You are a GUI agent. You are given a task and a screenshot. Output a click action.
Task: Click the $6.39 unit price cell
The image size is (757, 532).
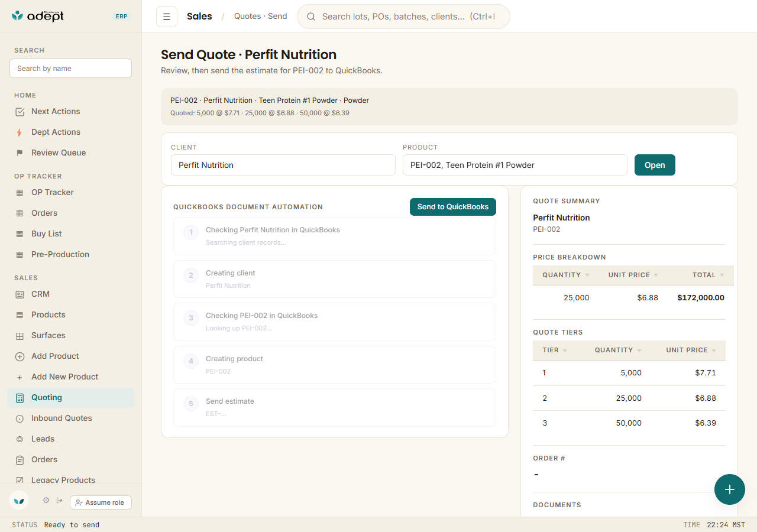click(x=706, y=423)
